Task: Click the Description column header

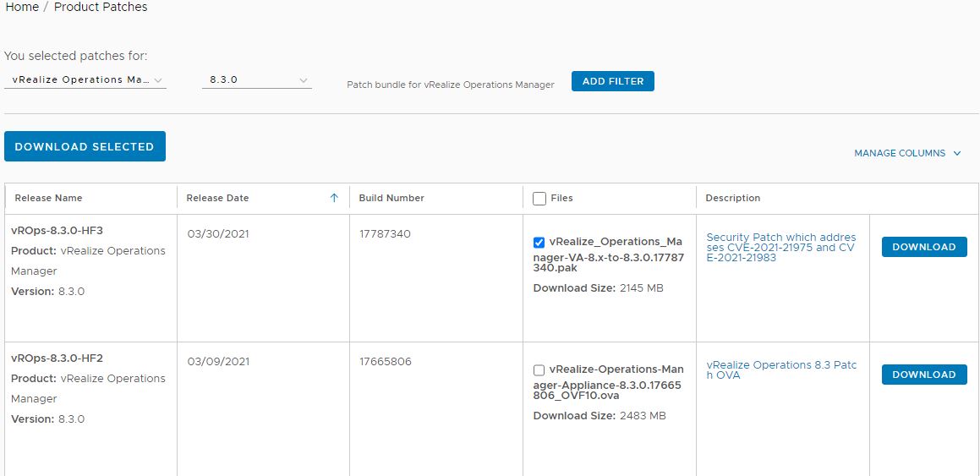Action: [732, 198]
